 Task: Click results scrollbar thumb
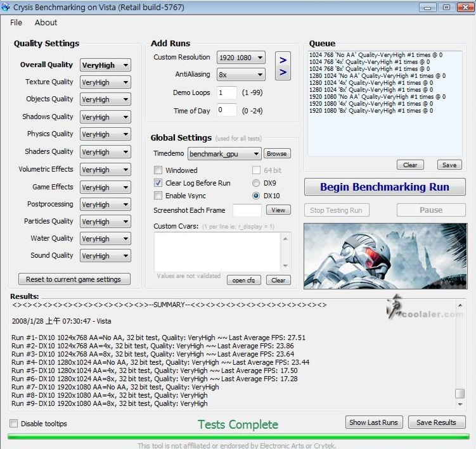tap(460, 393)
